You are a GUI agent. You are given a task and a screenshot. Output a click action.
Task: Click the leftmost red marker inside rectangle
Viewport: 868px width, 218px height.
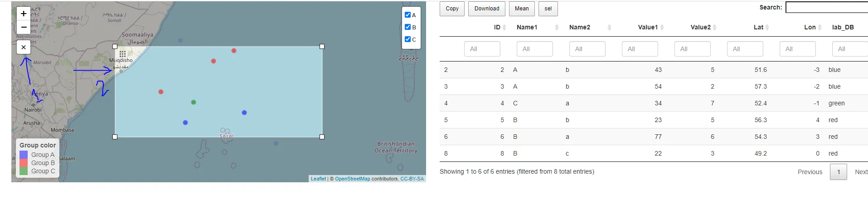coord(161,92)
